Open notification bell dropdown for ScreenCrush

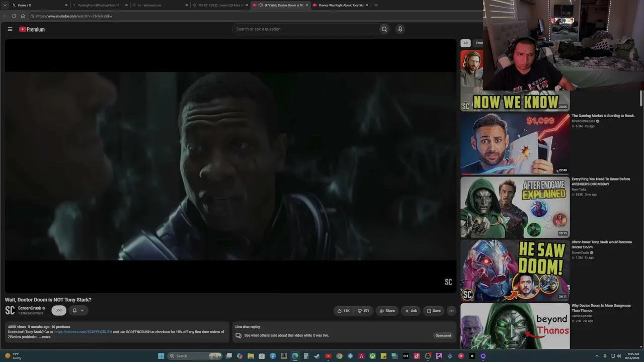78,310
